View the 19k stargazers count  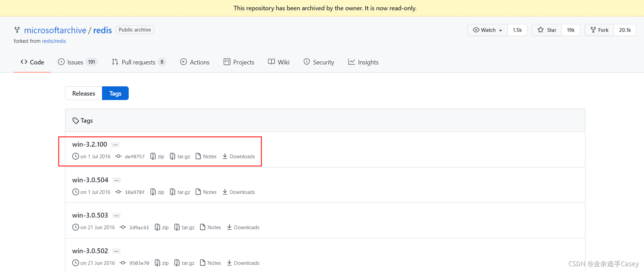click(571, 30)
